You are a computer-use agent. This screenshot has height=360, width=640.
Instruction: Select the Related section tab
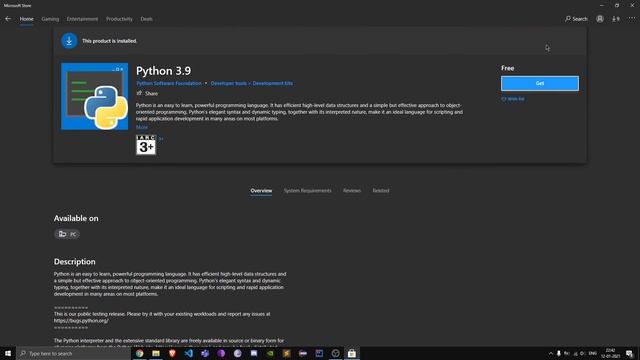[381, 191]
